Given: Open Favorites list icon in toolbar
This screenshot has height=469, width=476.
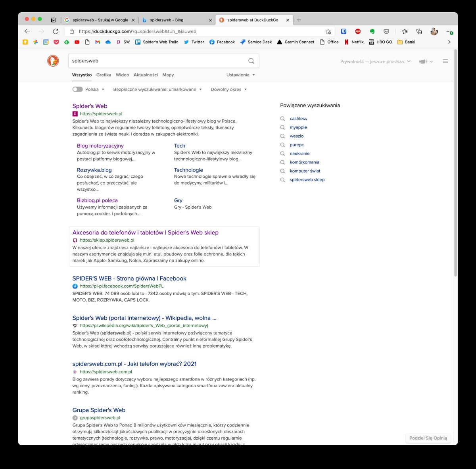Looking at the screenshot, I should tap(405, 31).
